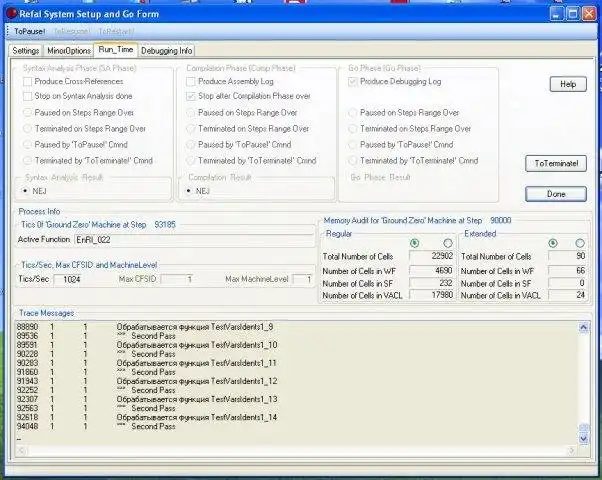Viewport: 602px width, 480px height.
Task: Open the Debugging Info tab
Action: pos(166,51)
